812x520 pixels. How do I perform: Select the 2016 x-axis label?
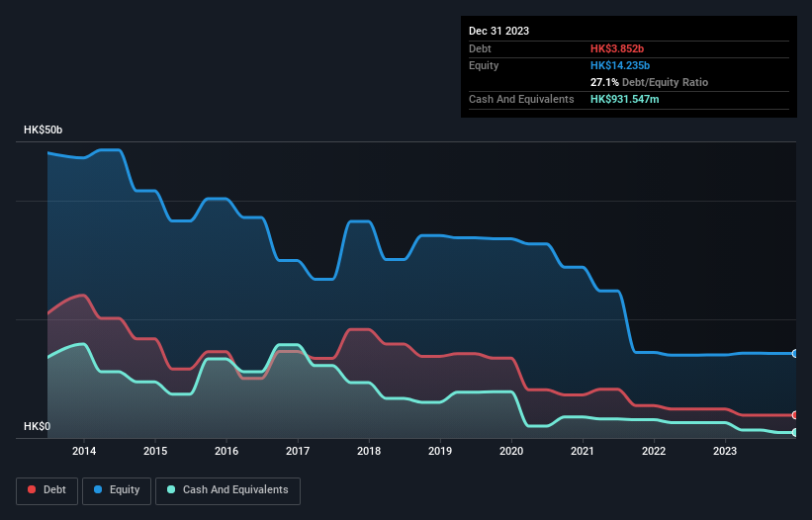tap(226, 451)
